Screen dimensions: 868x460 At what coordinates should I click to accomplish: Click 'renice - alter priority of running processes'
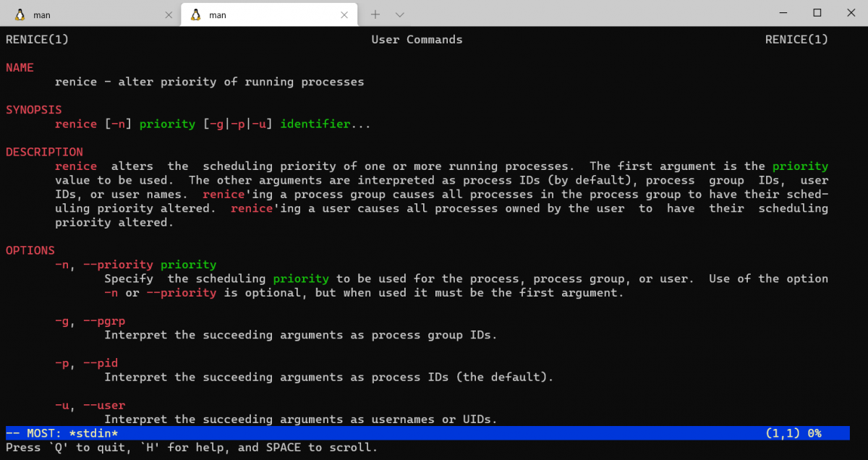(x=210, y=82)
